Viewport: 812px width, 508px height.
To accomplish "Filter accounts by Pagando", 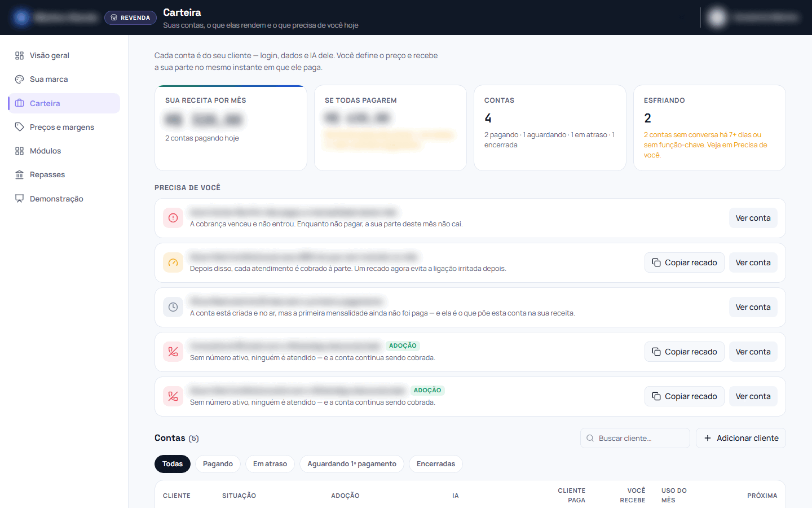I will point(218,464).
